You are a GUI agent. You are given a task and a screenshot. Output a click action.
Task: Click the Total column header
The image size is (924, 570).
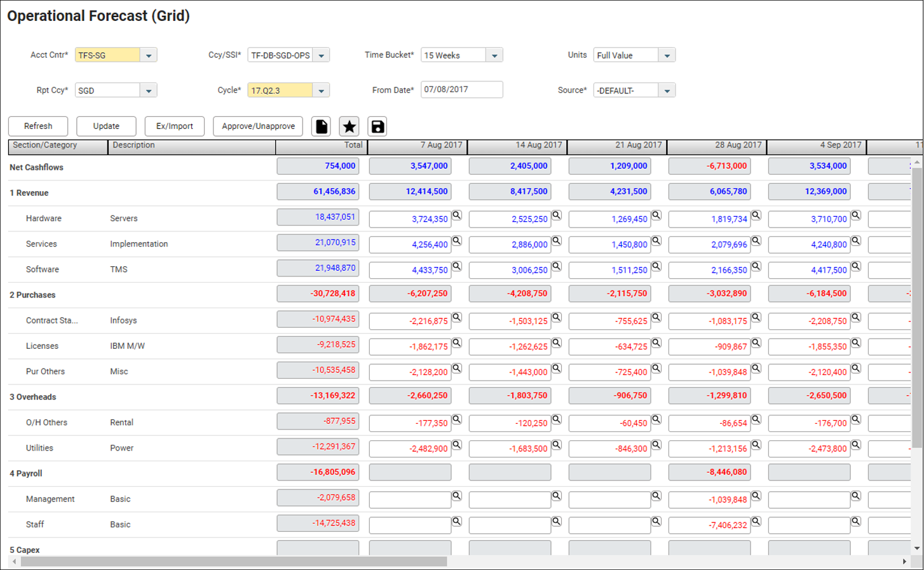(321, 146)
